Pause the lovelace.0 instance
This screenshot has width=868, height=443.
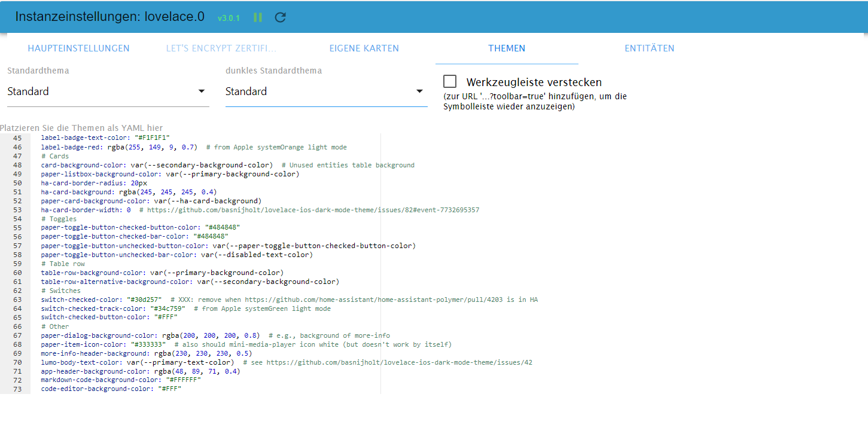(258, 17)
